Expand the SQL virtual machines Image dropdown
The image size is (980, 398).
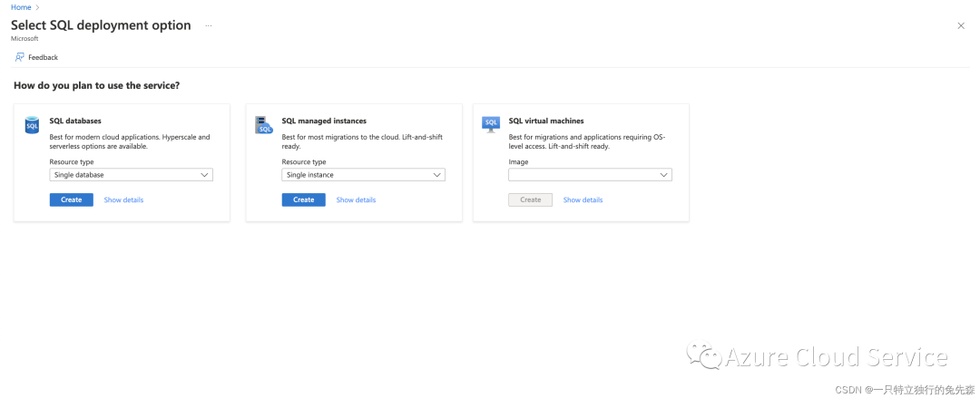point(590,175)
